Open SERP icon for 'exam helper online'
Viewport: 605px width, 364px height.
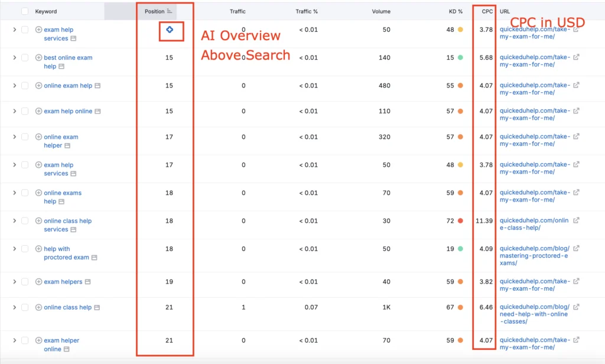(66, 349)
